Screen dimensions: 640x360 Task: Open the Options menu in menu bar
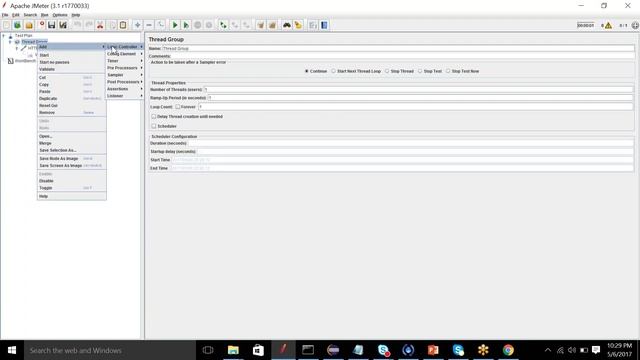pyautogui.click(x=60, y=15)
